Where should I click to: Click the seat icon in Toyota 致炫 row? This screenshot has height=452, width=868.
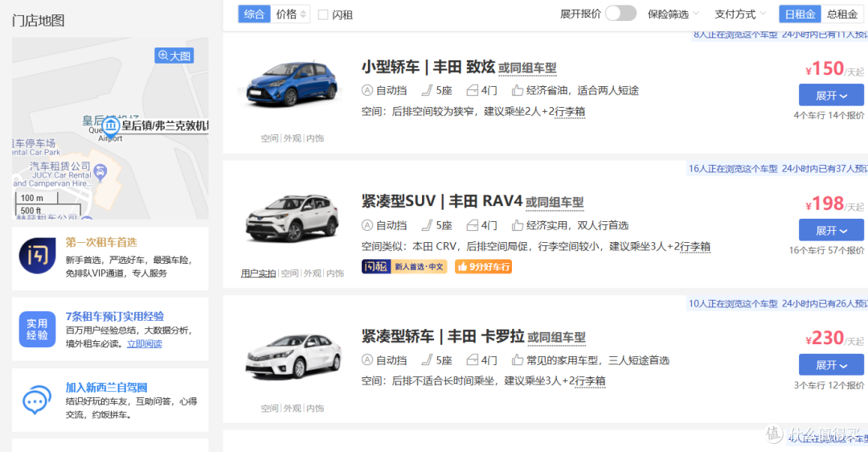(x=427, y=90)
